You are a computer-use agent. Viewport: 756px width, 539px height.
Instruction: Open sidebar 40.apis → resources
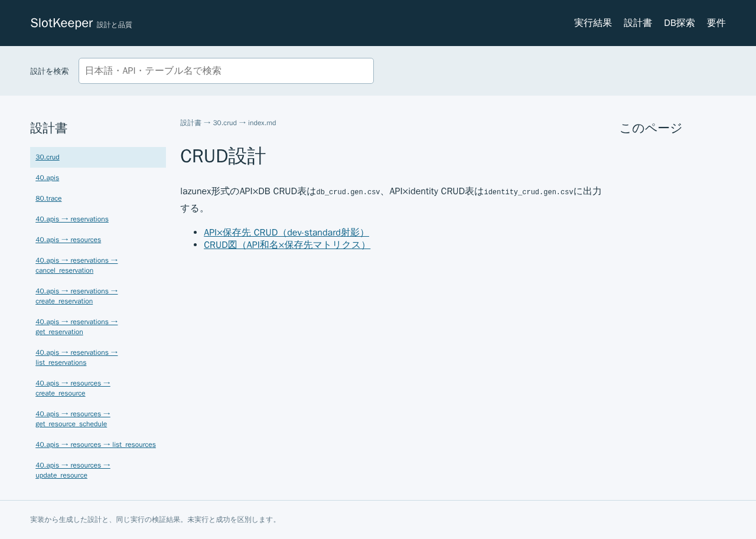coord(98,240)
